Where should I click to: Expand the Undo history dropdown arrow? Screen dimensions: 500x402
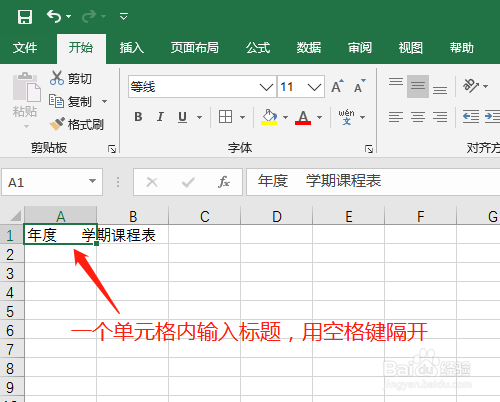(x=69, y=16)
